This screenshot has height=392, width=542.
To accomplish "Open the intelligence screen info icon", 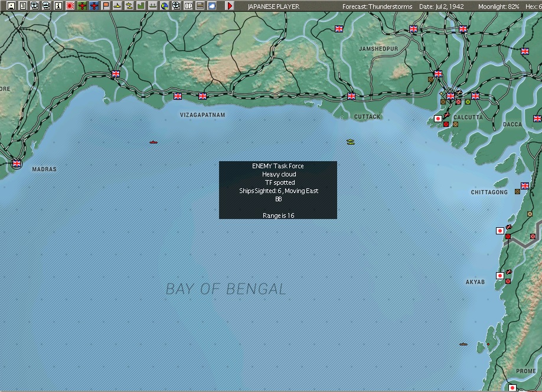I will pos(59,6).
